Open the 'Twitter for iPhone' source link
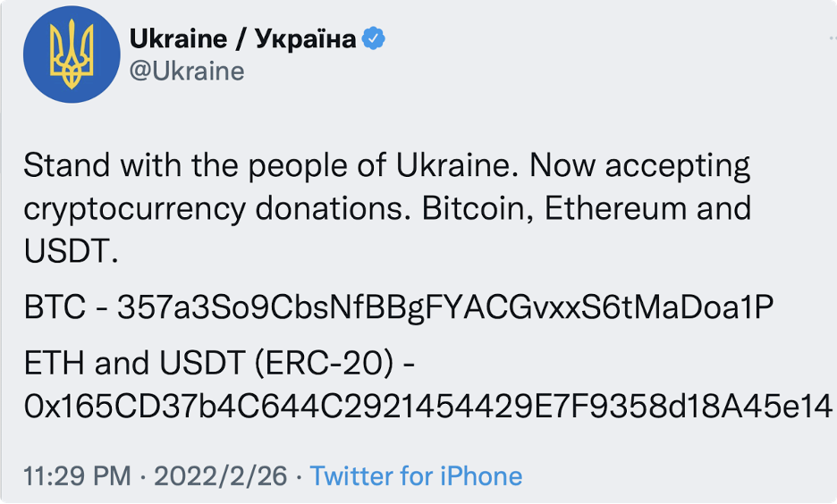This screenshot has height=504, width=837. point(416,475)
